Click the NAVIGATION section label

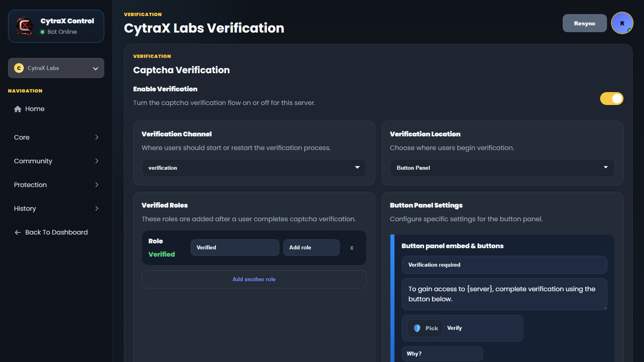pyautogui.click(x=25, y=91)
